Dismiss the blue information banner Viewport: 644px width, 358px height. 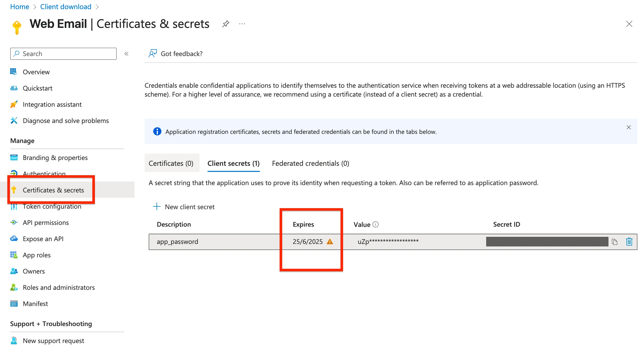click(x=629, y=127)
